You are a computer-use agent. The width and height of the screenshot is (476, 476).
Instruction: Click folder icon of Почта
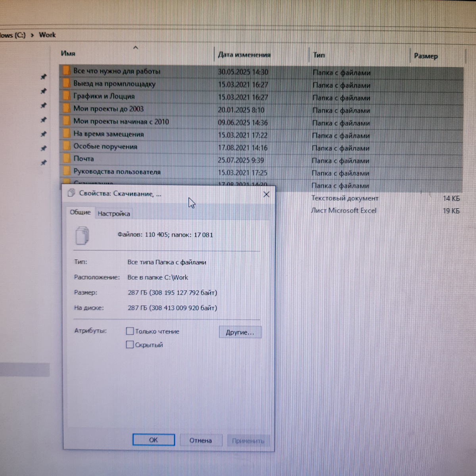(66, 159)
